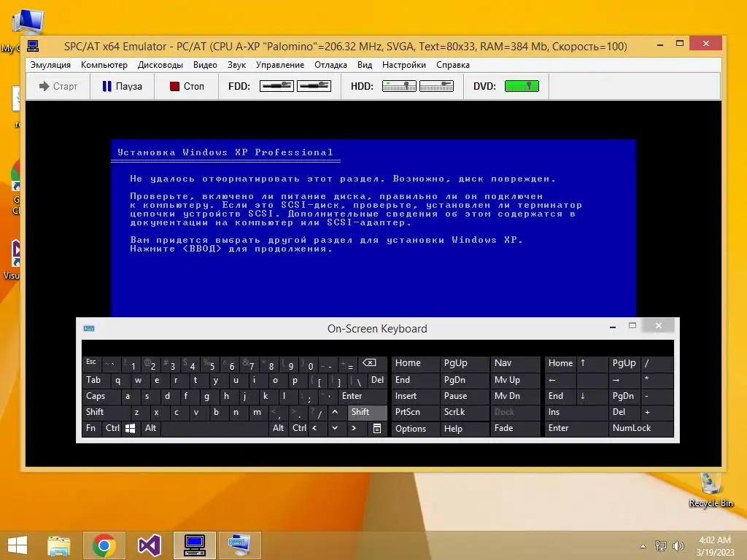Toggle the Caps key
This screenshot has width=747, height=560.
(x=101, y=396)
